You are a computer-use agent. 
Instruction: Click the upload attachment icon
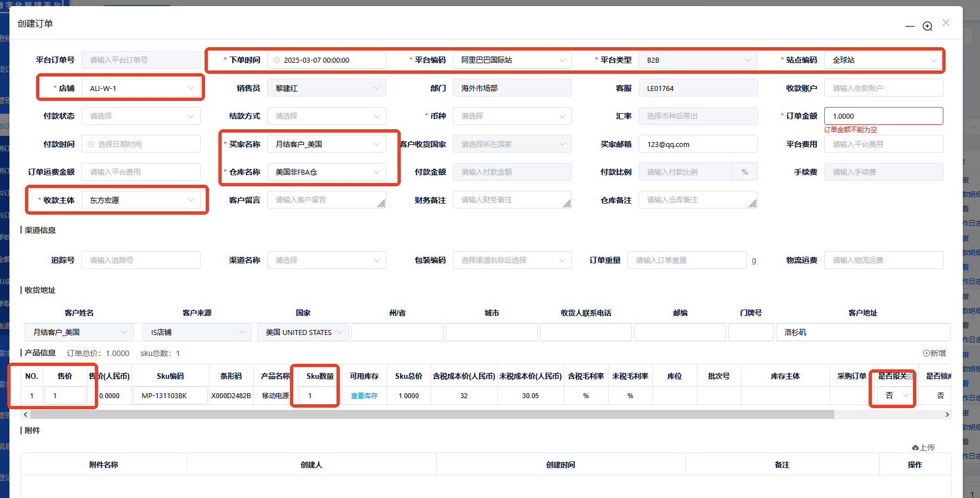coord(915,448)
